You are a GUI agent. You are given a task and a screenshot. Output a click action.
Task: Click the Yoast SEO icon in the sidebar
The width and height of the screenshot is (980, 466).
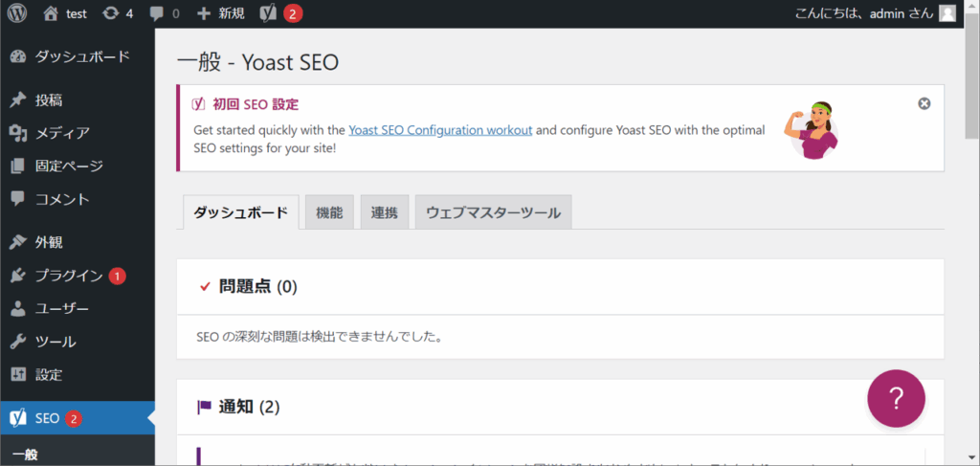(18, 418)
